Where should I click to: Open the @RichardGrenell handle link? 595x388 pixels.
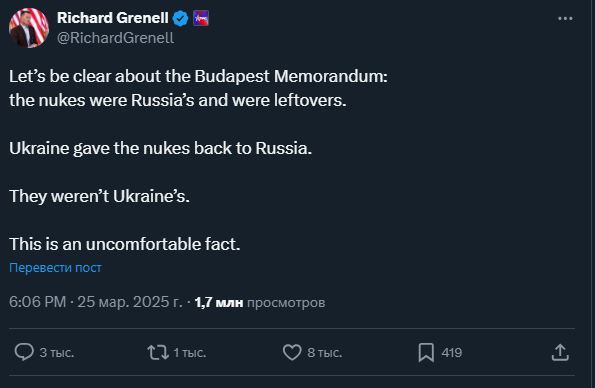click(115, 38)
